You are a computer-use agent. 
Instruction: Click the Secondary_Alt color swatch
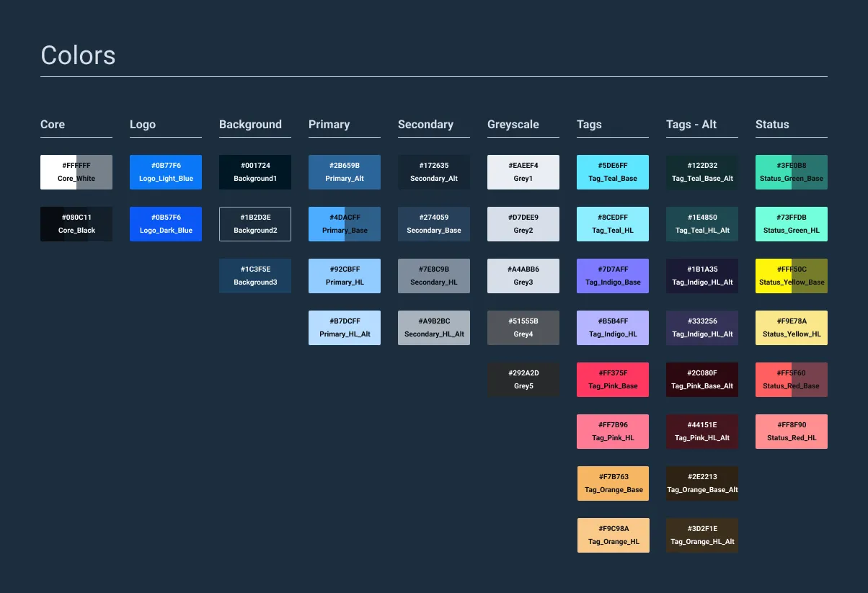[434, 171]
